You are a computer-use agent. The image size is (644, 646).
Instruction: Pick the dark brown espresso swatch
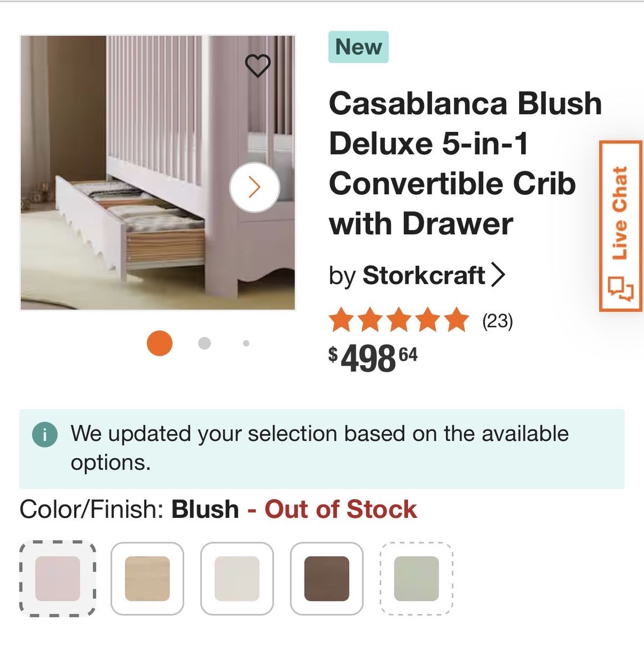[326, 579]
